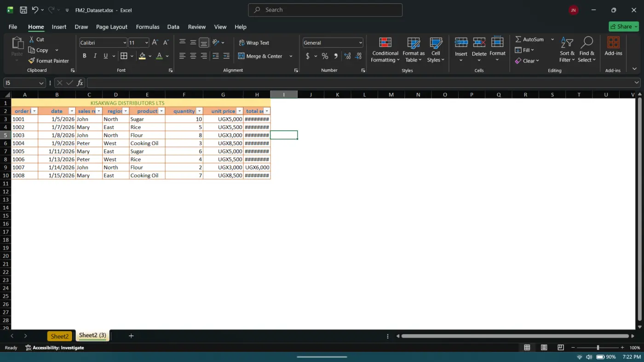Open filter dropdown for quantity column
This screenshot has height=362, width=644.
click(199, 111)
